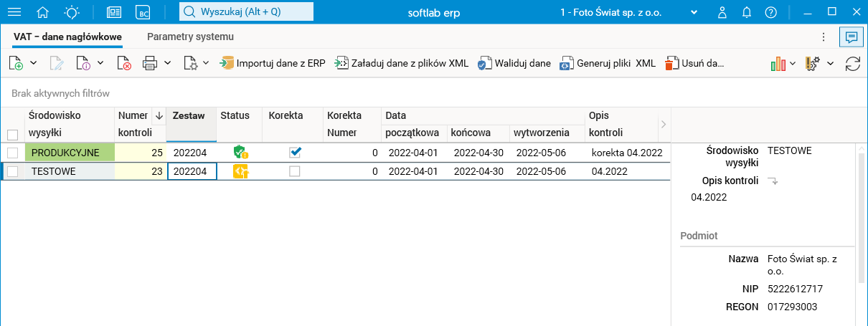868x326 pixels.
Task: Open the print options dropdown arrow
Action: click(167, 63)
